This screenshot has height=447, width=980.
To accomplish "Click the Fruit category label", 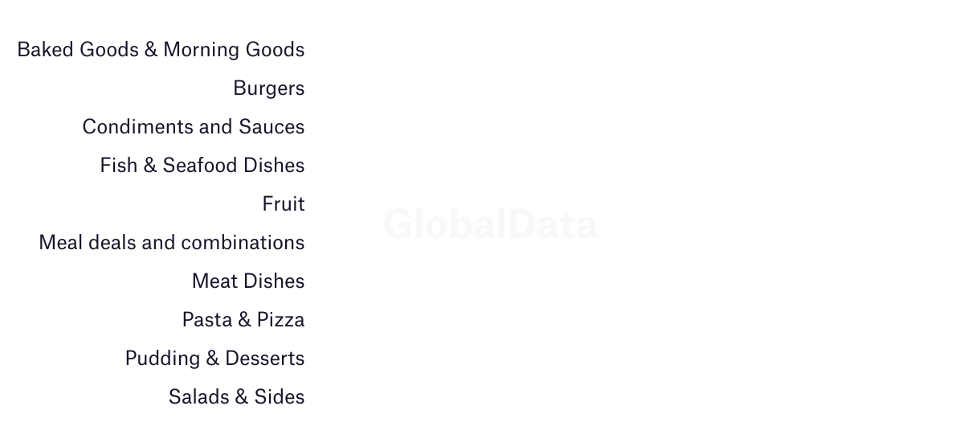I will point(284,204).
